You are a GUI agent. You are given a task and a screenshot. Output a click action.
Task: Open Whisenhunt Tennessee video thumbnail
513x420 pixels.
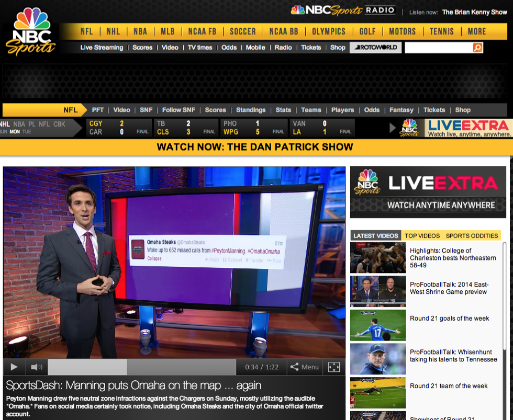pos(378,359)
